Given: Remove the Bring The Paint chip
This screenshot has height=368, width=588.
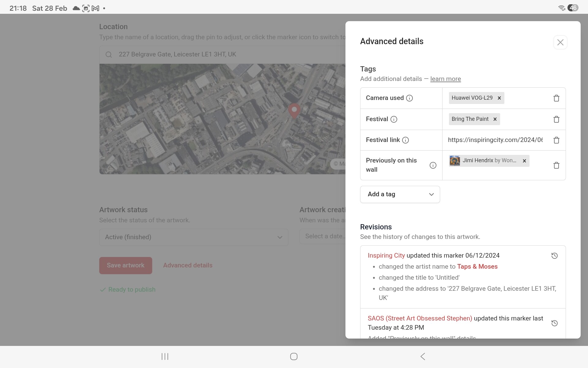Looking at the screenshot, I should point(495,119).
